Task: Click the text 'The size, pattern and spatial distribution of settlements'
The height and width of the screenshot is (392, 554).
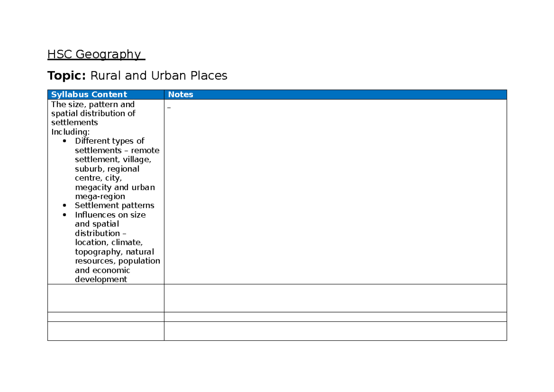Action: coord(93,114)
